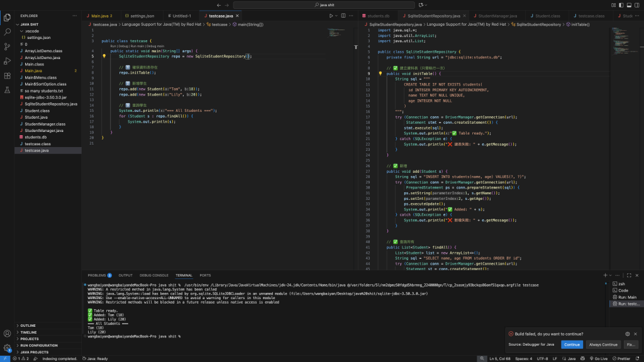Expand the PROJECTS section
The height and width of the screenshot is (362, 644).
[29, 339]
